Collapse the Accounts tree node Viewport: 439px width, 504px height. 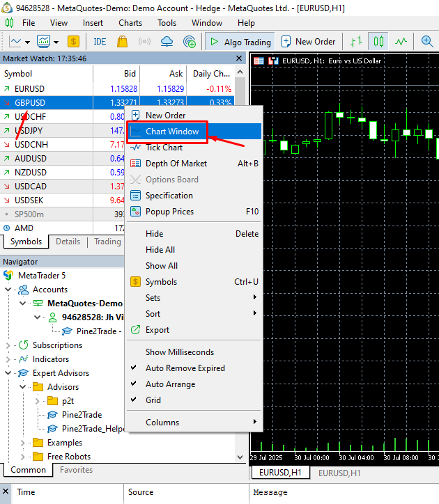click(x=8, y=290)
